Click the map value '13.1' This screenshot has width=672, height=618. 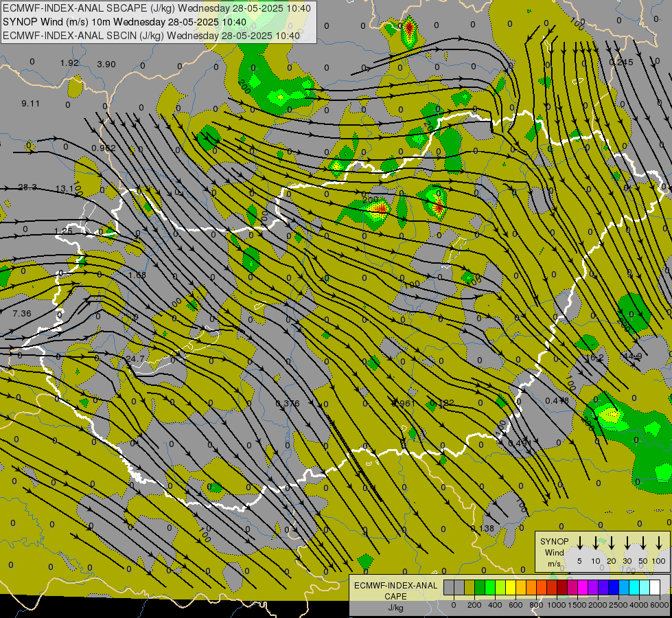pos(65,188)
